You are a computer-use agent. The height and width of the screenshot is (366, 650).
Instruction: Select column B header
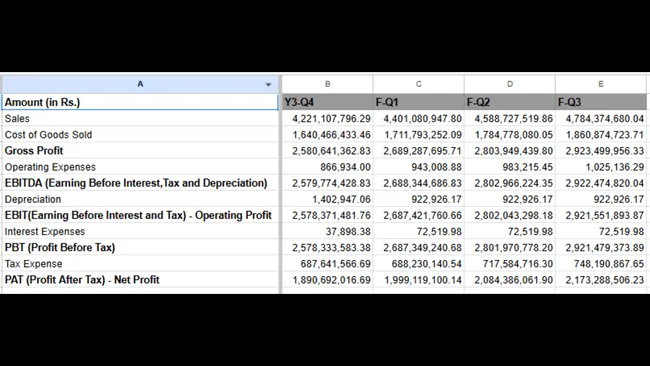coord(327,84)
